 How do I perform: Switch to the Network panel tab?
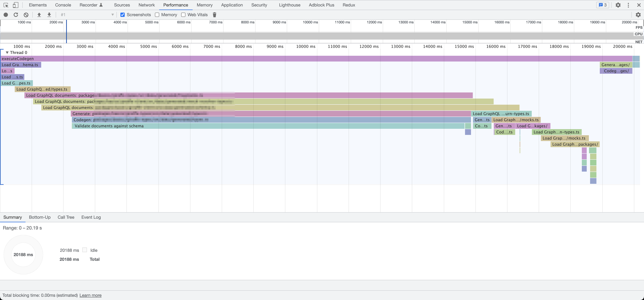(146, 5)
